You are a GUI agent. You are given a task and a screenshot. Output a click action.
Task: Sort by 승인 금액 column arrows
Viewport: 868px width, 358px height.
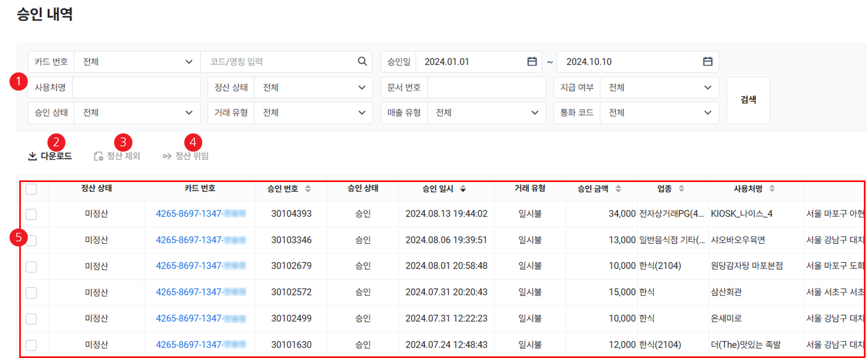pos(618,188)
